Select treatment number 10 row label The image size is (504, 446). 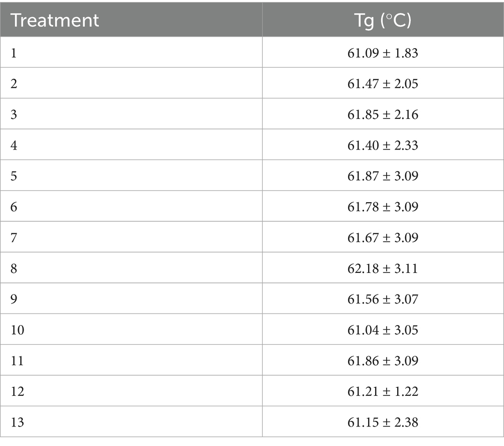tap(17, 330)
